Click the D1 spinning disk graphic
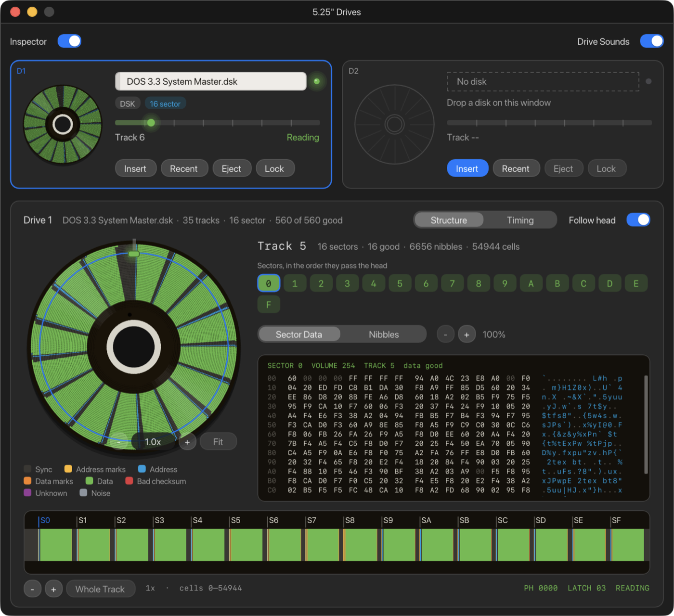674x616 pixels. pos(63,125)
